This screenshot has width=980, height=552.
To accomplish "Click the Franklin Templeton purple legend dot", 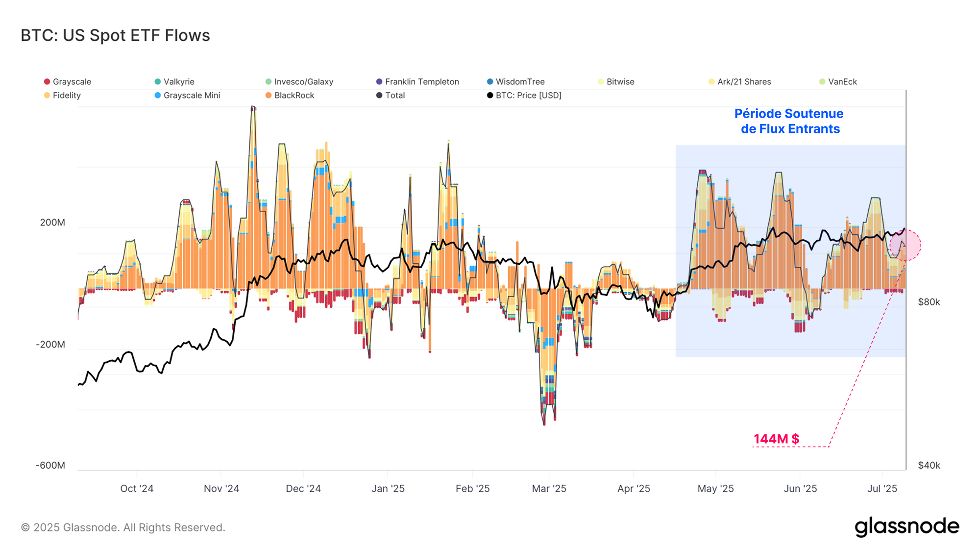I will 379,82.
